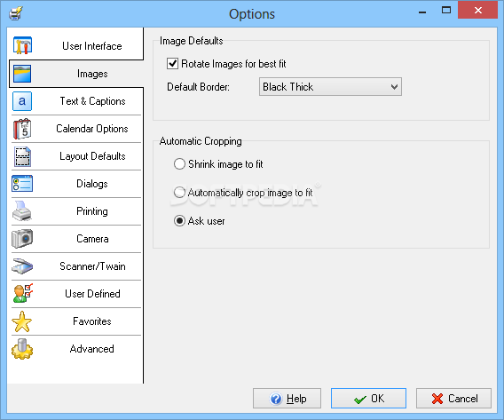The width and height of the screenshot is (504, 420).
Task: Open Scanner/Twain settings label
Action: (x=92, y=266)
